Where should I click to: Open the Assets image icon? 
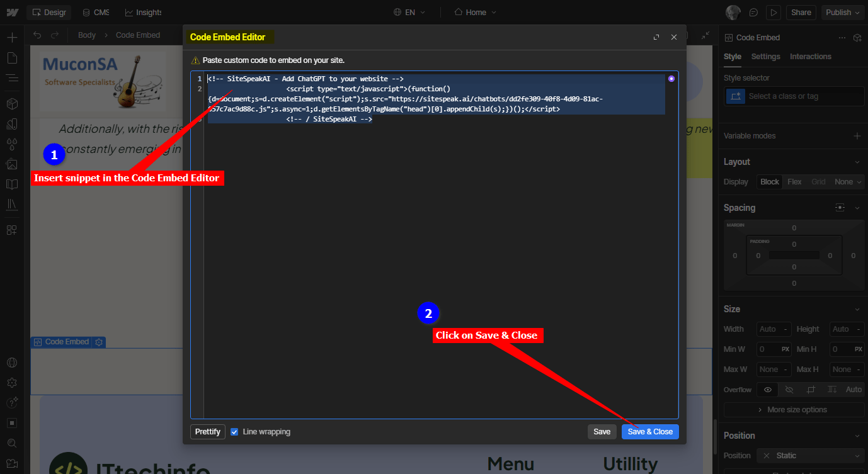(x=12, y=164)
